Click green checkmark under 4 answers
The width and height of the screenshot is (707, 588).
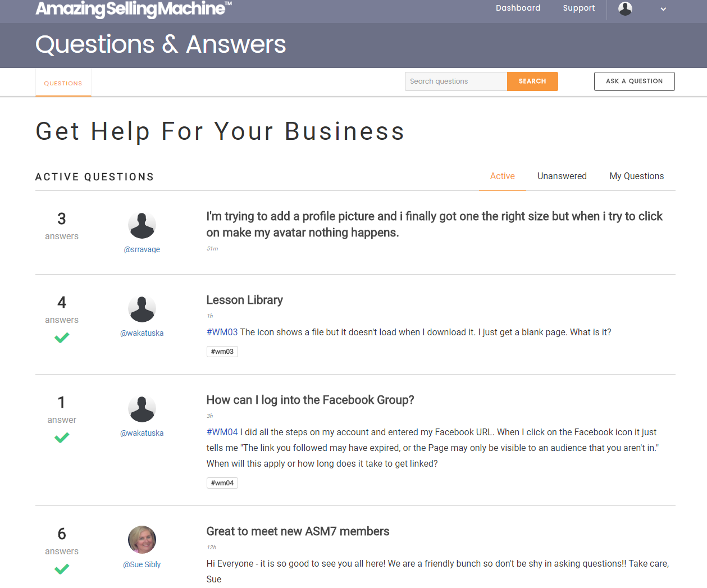[x=62, y=338]
